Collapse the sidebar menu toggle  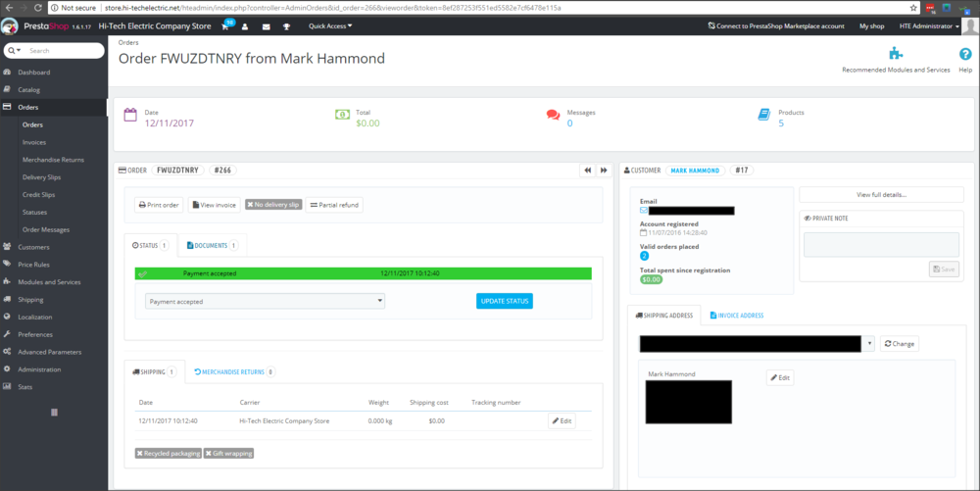point(54,413)
